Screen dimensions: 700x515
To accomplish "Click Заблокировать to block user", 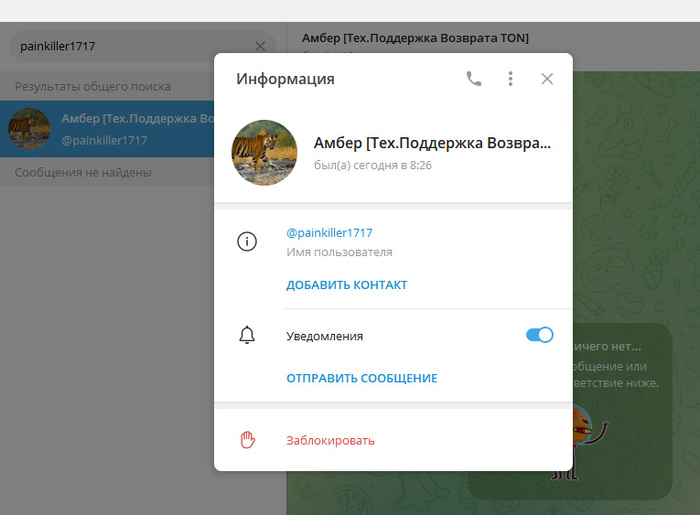I will click(x=330, y=440).
